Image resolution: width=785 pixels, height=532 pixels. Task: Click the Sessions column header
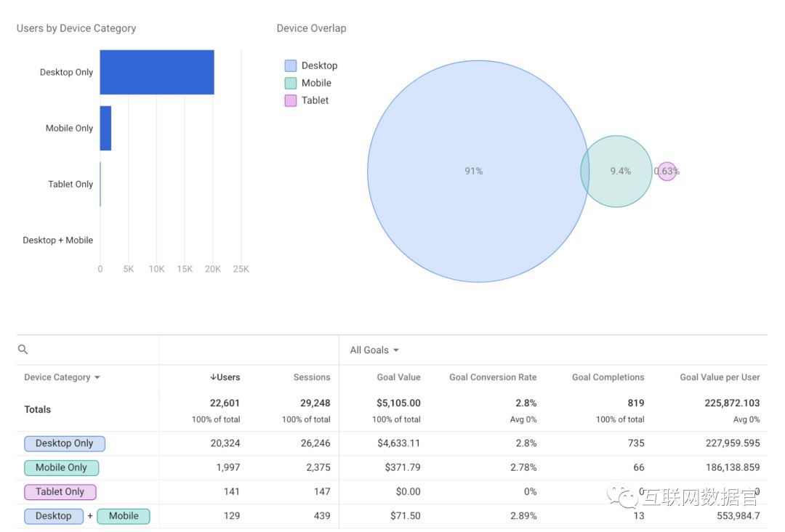(x=311, y=377)
